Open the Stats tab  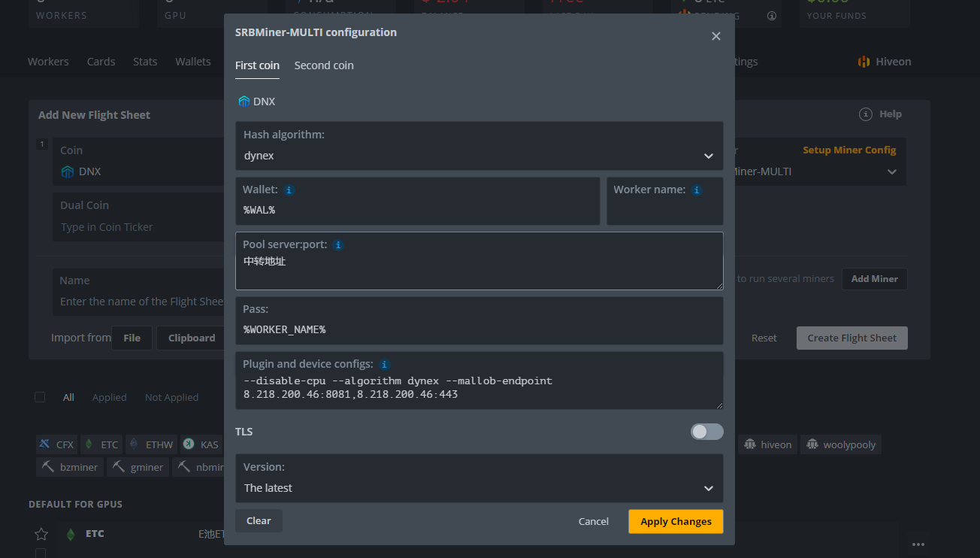pos(145,62)
